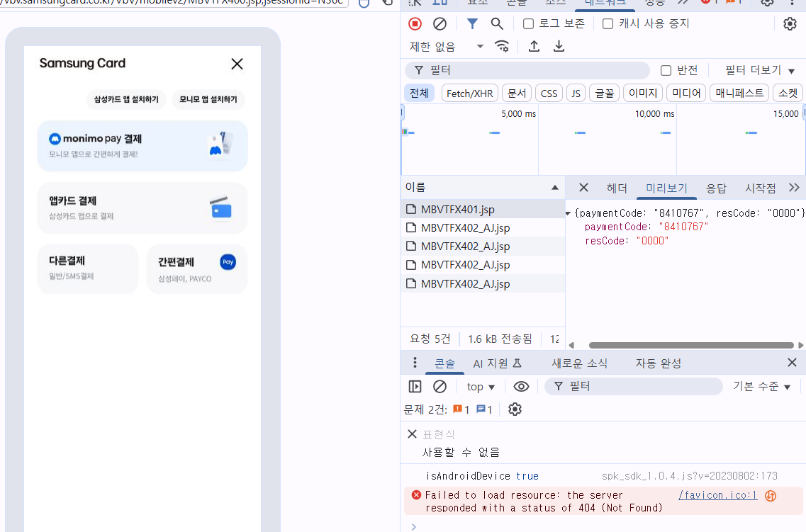
Task: Click the blue issue count badge
Action: point(484,409)
